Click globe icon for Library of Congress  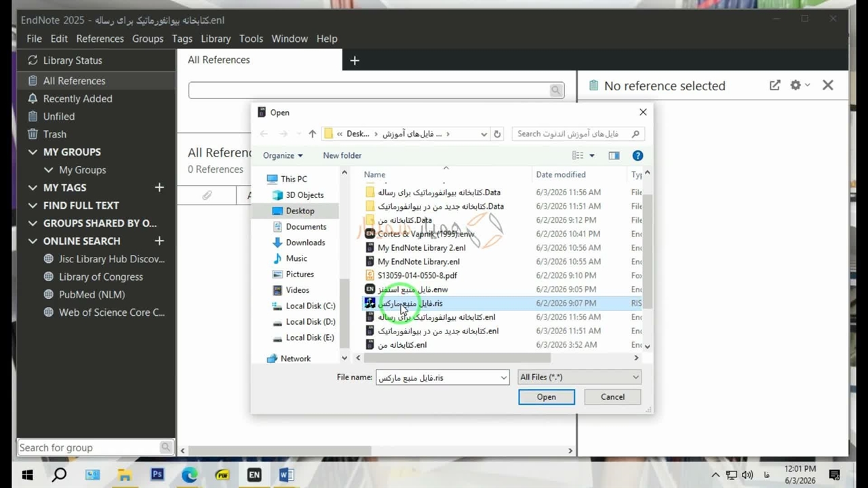tap(48, 277)
